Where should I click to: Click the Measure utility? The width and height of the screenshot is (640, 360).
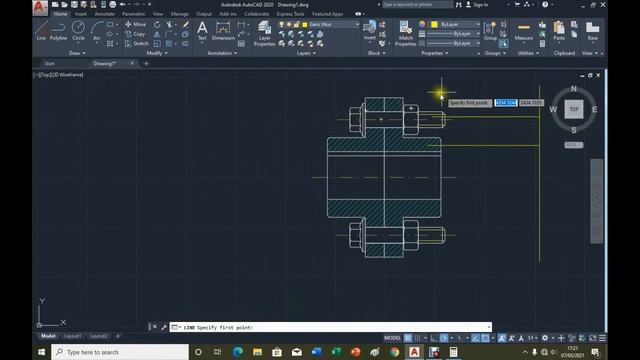click(524, 31)
